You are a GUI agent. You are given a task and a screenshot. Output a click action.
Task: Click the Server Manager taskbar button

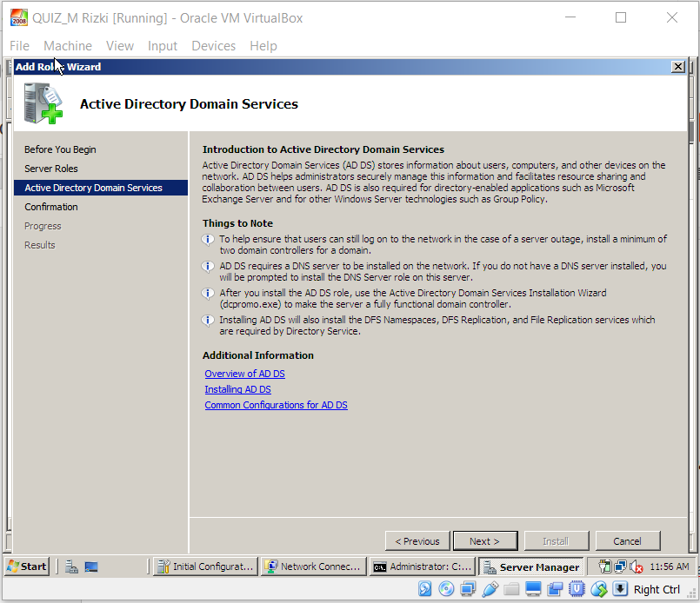click(x=531, y=567)
